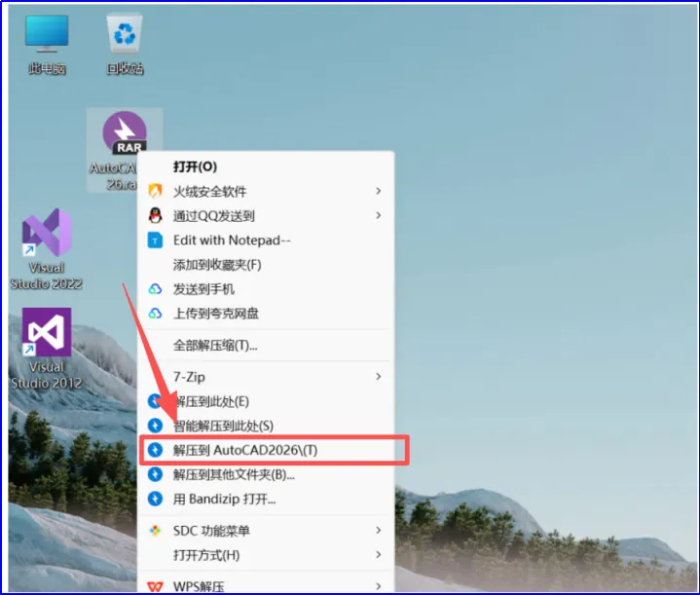Choose 用 Bandizip 打开... menu entry

click(x=266, y=499)
